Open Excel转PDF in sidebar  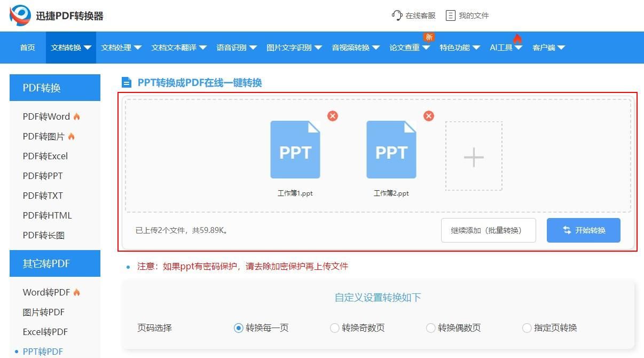coord(45,332)
